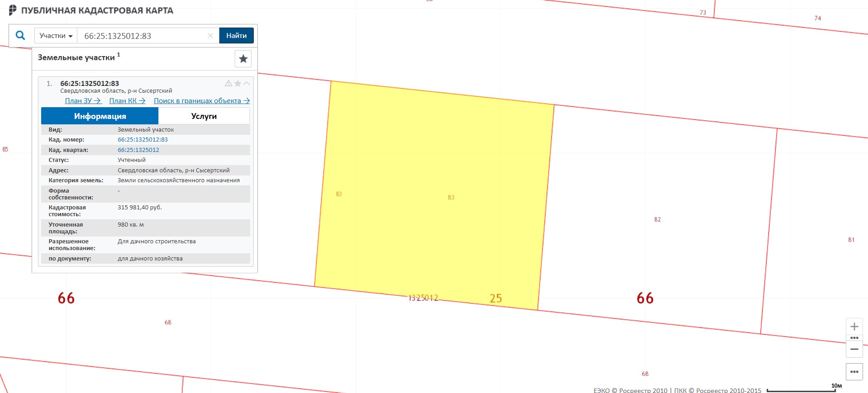Expand the zoom level dots between plus and minus
This screenshot has width=868, height=393.
tap(854, 338)
